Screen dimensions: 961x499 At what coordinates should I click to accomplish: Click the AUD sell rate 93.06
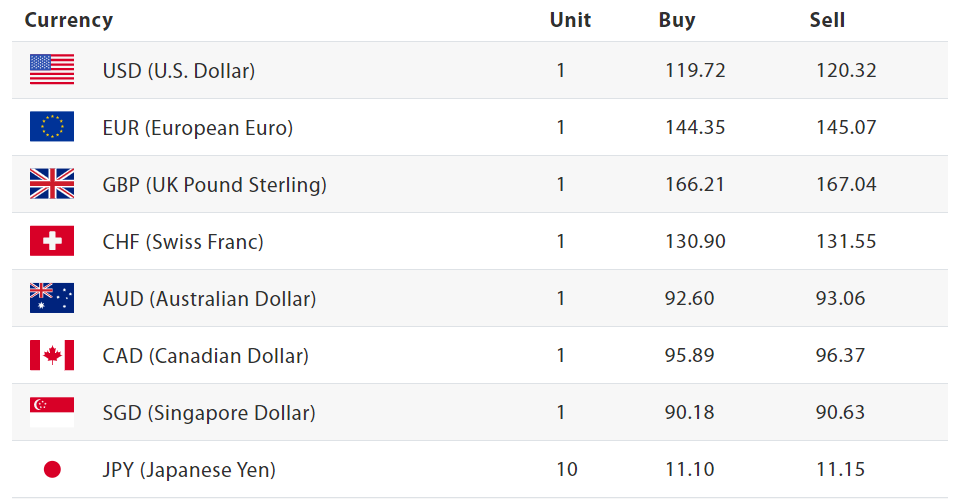point(840,299)
